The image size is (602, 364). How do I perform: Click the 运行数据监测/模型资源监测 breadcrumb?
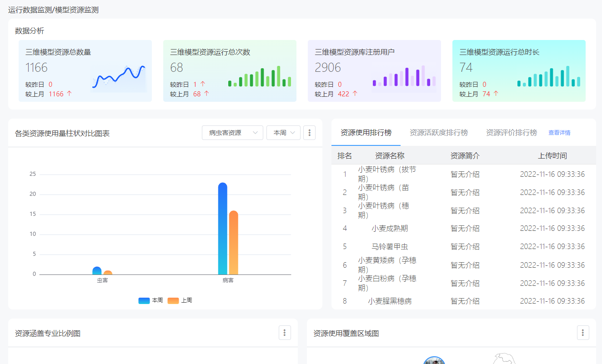pos(53,10)
